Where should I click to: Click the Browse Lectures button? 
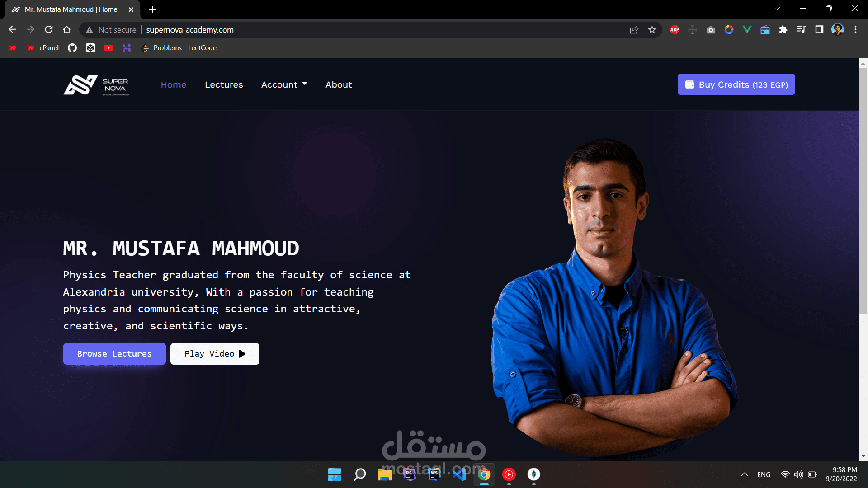114,354
